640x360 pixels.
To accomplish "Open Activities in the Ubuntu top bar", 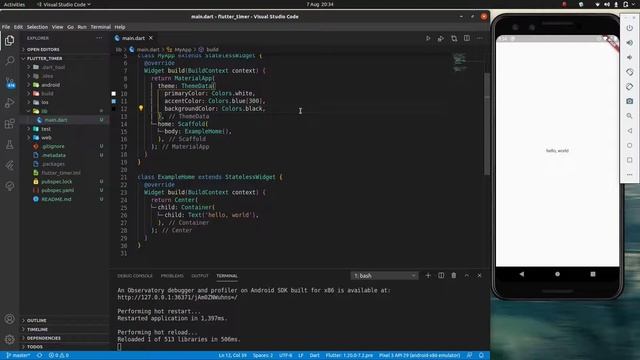I will 14,4.
